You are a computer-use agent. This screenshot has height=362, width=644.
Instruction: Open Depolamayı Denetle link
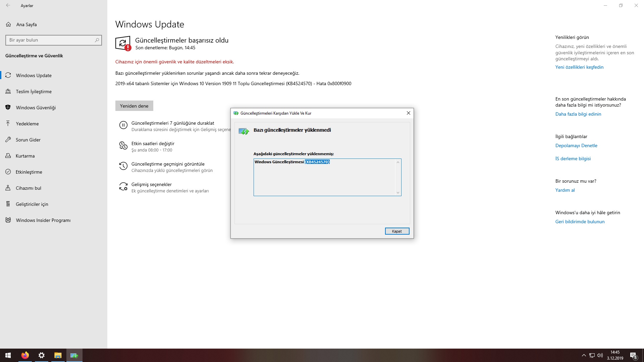pos(576,145)
